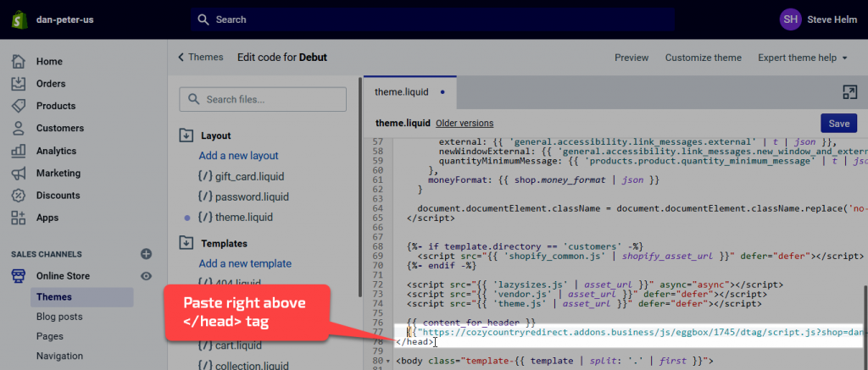Click magnifier icon in Search files box
This screenshot has height=370, width=868.
tap(194, 99)
